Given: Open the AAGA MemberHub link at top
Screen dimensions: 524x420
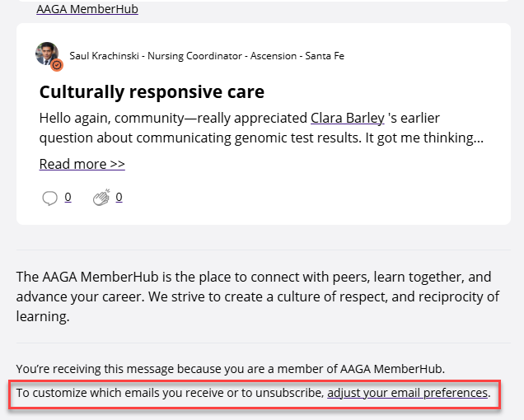Looking at the screenshot, I should click(x=87, y=10).
